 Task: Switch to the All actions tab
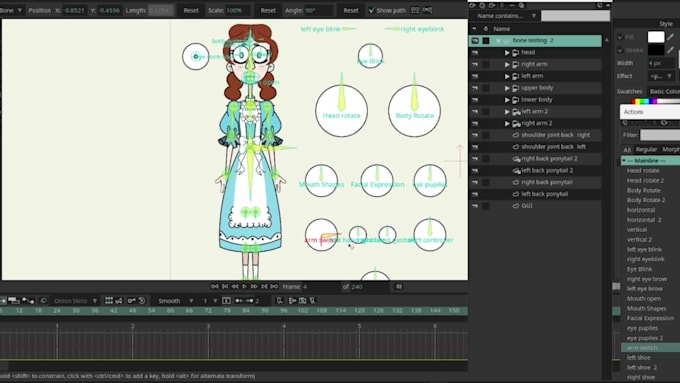(627, 149)
